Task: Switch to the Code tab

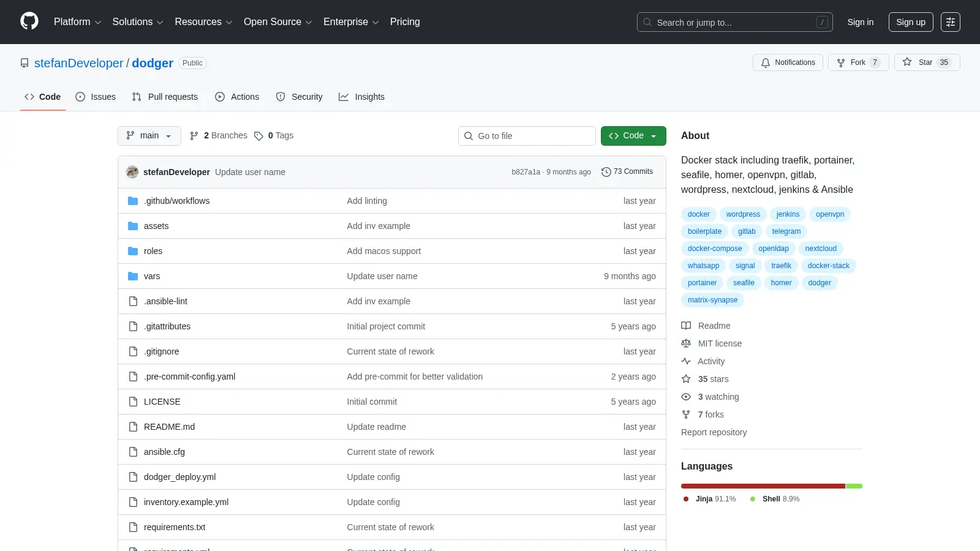Action: (43, 97)
